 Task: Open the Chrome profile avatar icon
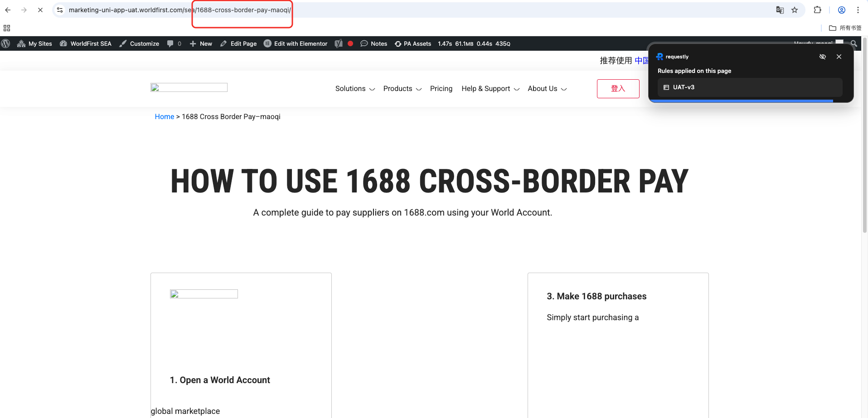point(842,10)
